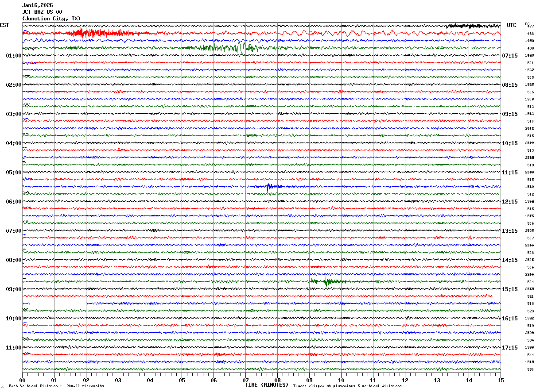Click the Each Vertical Division scale note

click(56, 386)
